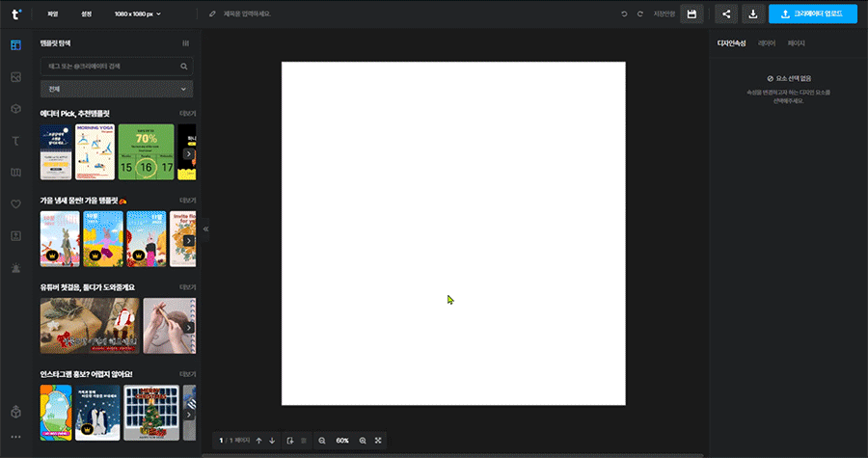Switch to the 레이어 tab
This screenshot has height=458, width=868.
tap(767, 43)
